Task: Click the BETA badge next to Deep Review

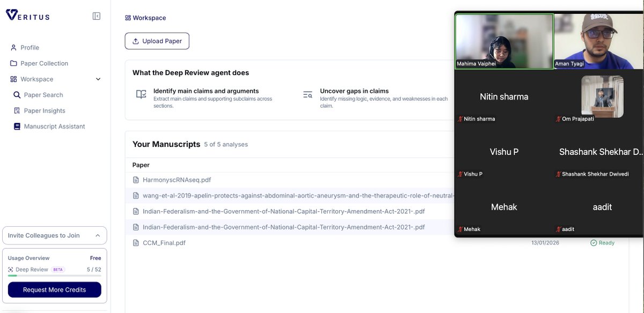Action: [58, 270]
